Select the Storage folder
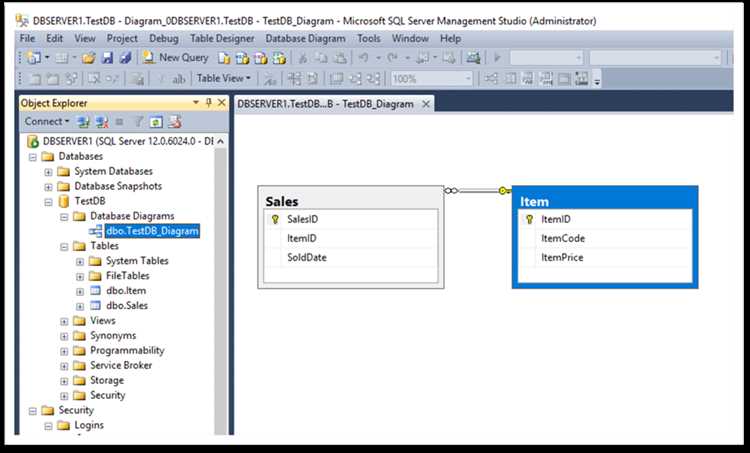 click(107, 381)
